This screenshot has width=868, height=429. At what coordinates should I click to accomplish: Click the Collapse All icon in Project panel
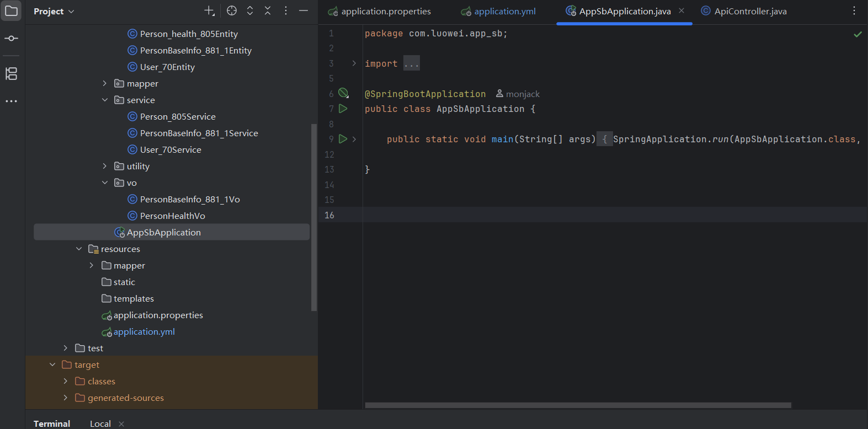point(268,11)
